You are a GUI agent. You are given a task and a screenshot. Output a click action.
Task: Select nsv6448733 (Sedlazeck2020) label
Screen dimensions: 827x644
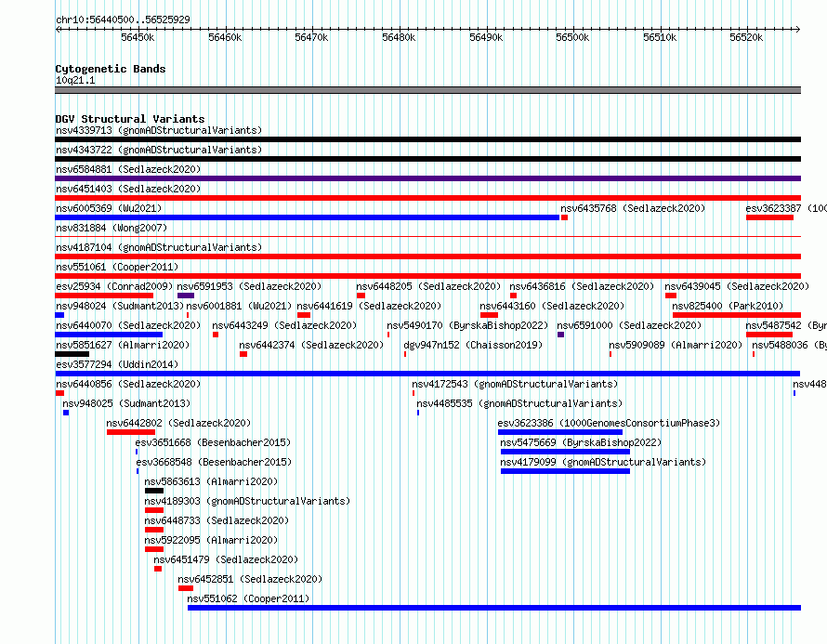pyautogui.click(x=217, y=520)
